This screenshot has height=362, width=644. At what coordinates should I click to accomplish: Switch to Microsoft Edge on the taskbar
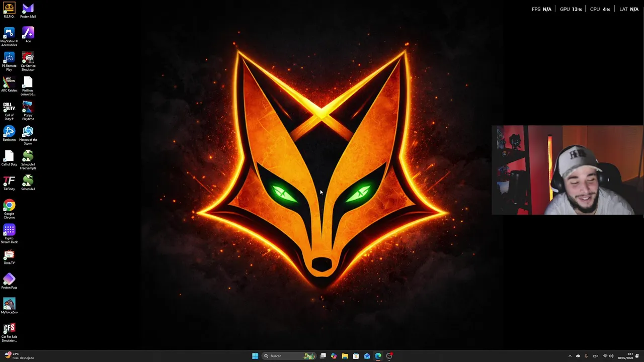pos(378,356)
